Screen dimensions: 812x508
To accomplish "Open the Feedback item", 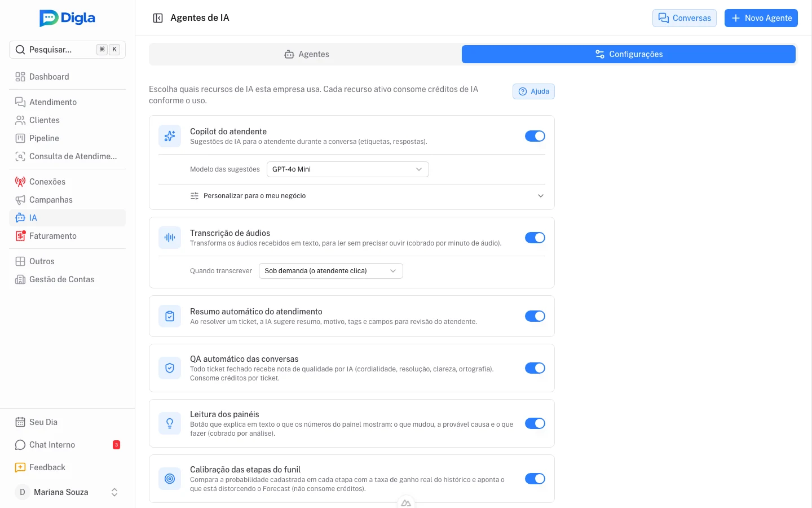I will coord(67,467).
